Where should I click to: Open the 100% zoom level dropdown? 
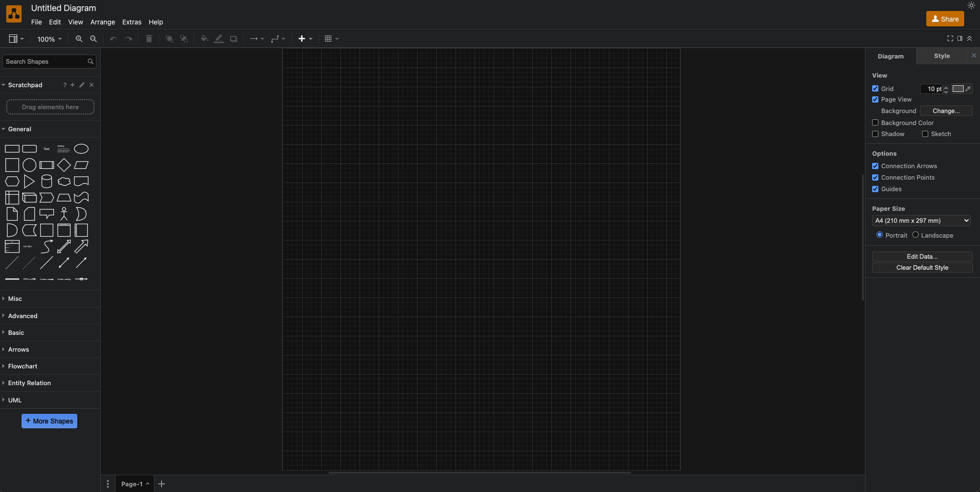coord(49,39)
